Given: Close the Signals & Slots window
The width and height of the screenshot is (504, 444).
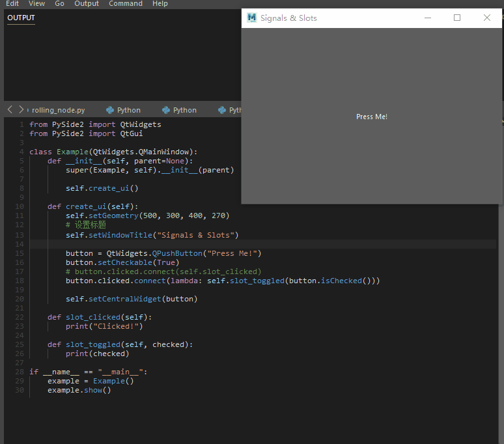Looking at the screenshot, I should tap(487, 18).
